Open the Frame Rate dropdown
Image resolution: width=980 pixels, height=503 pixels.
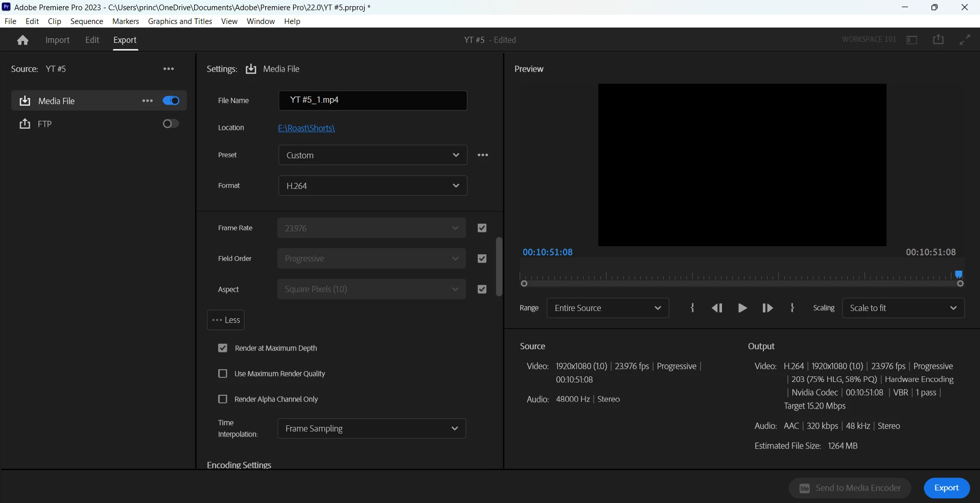(371, 228)
